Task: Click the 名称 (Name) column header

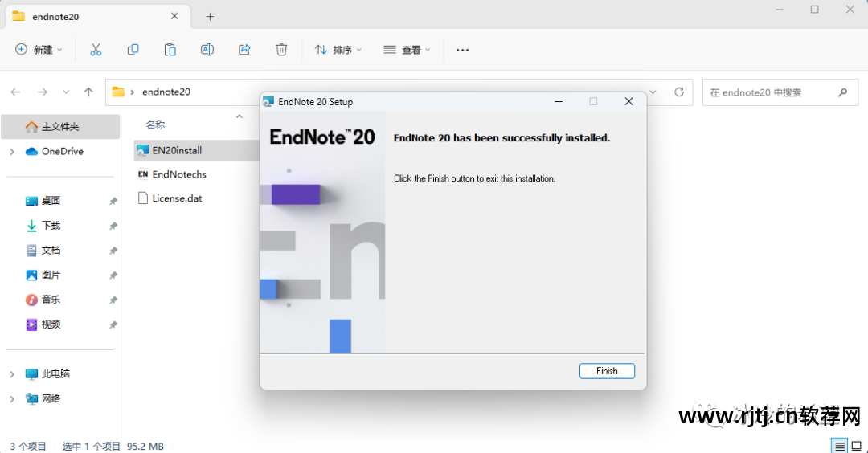Action: pyautogui.click(x=156, y=125)
